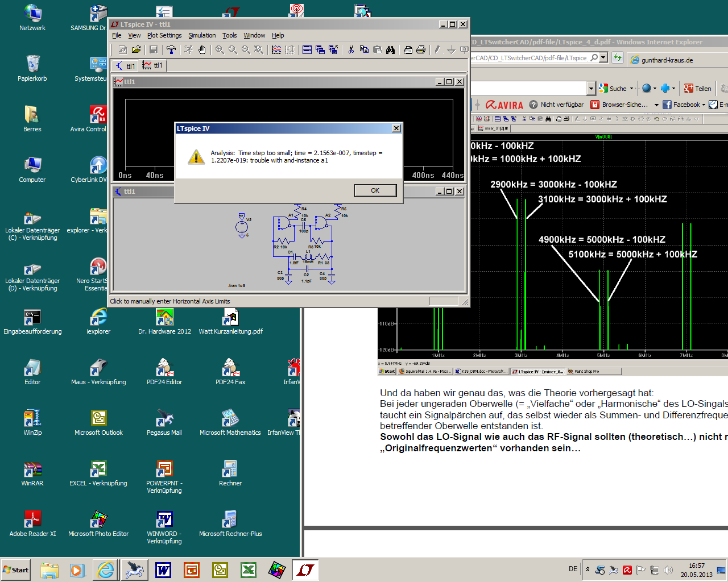Expand the Internet Explorer address bar dropdown
This screenshot has height=582, width=728.
coord(603,57)
